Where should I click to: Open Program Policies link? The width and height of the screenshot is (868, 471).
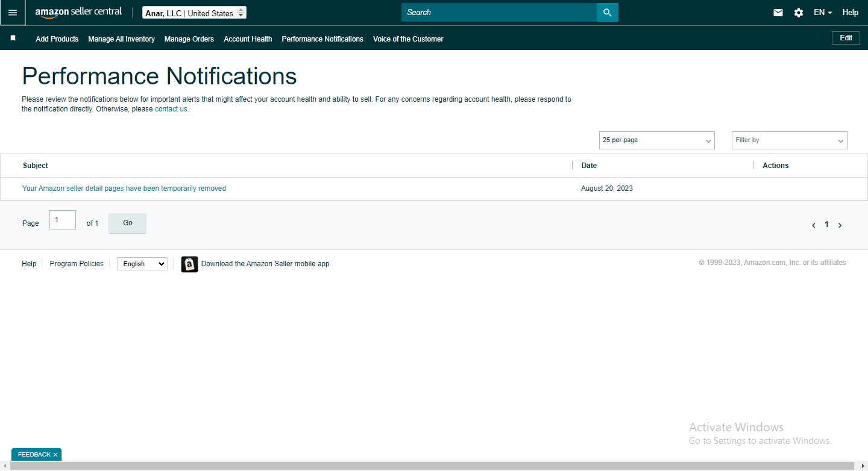click(x=77, y=264)
